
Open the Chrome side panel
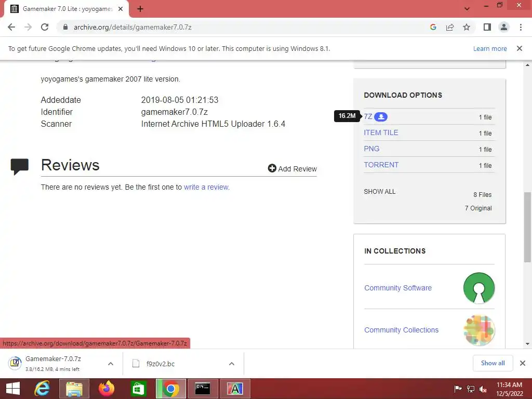[487, 27]
